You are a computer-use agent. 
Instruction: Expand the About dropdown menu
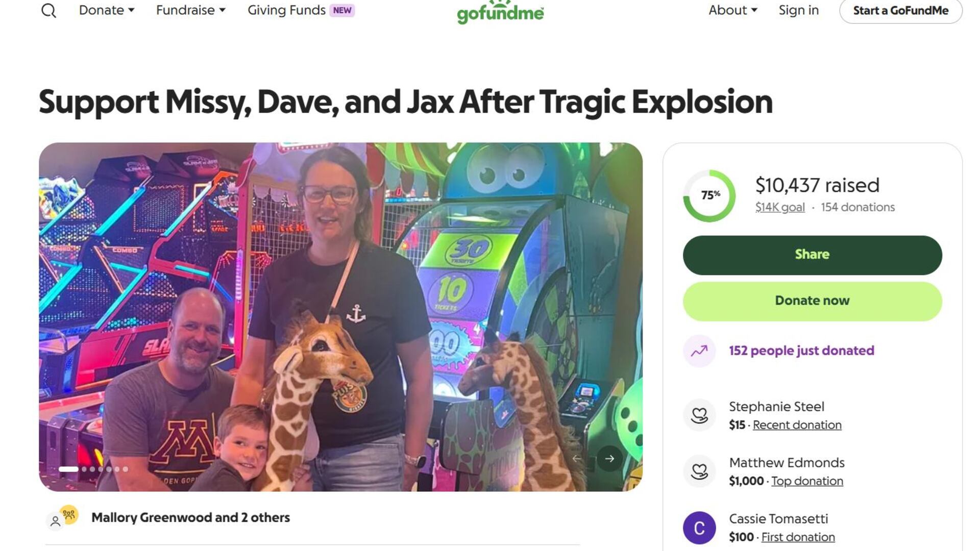pos(733,10)
